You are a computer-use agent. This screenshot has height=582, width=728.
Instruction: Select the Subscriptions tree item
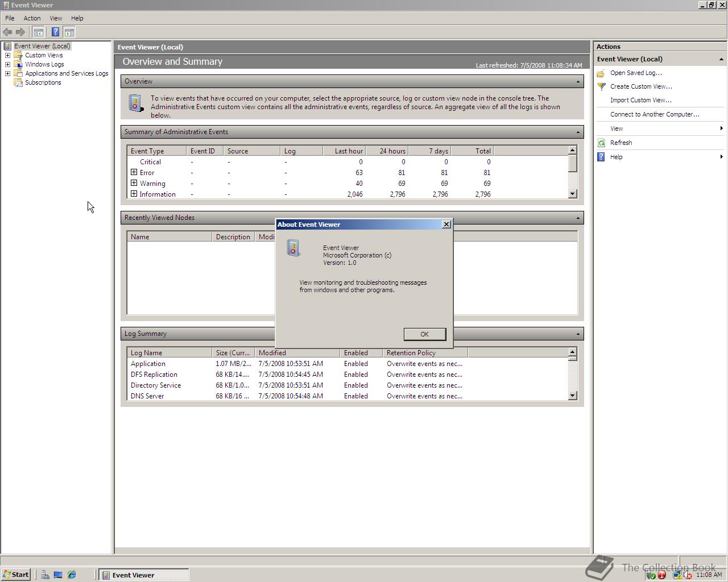(43, 82)
